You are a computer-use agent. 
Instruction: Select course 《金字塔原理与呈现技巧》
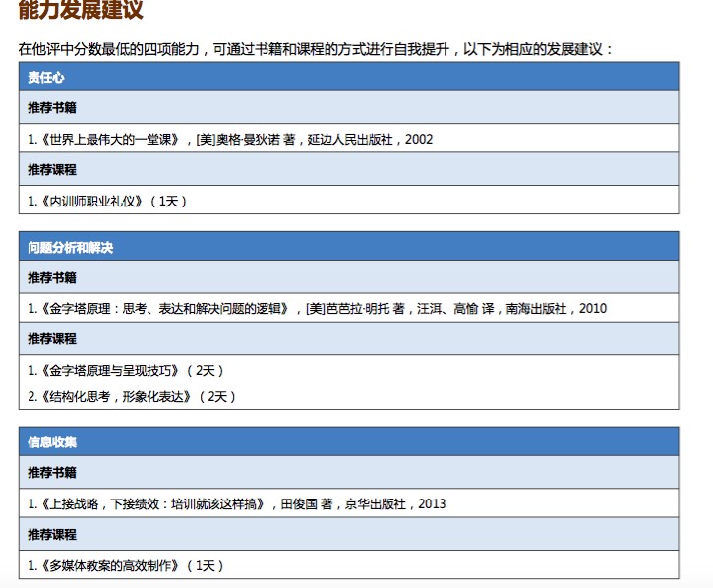[110, 370]
